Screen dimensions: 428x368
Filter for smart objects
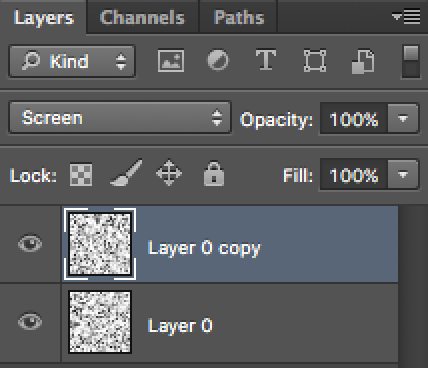(363, 62)
